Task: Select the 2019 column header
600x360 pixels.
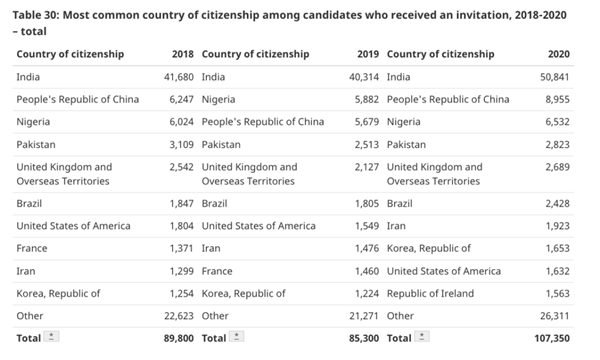Action: (368, 54)
